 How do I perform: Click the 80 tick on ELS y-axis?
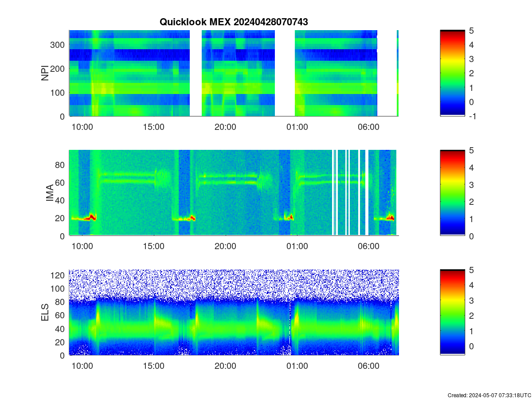coord(61,301)
